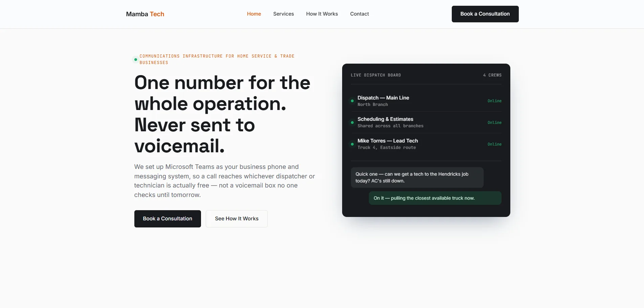Viewport: 644px width, 308px height.
Task: Click the status dot for Scheduling & Estimates
Action: 352,123
